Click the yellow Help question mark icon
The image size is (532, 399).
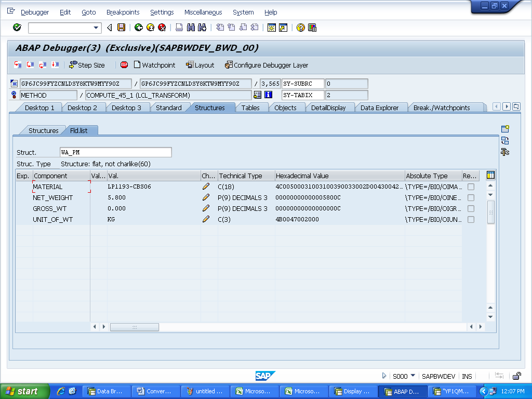pyautogui.click(x=300, y=28)
